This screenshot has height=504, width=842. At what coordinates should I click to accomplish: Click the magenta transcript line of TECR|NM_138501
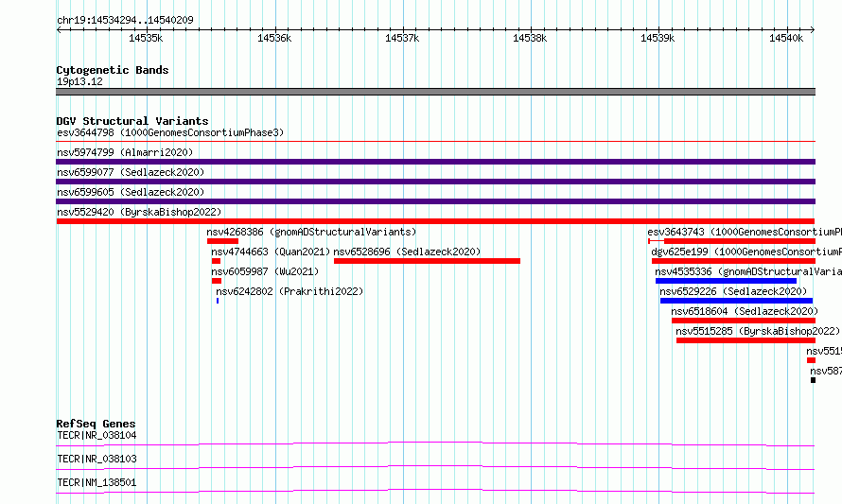(x=435, y=491)
